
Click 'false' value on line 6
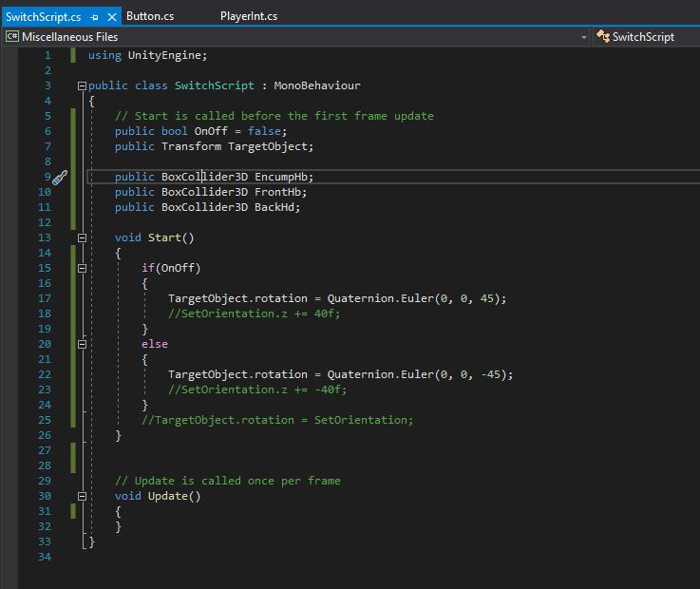[264, 131]
